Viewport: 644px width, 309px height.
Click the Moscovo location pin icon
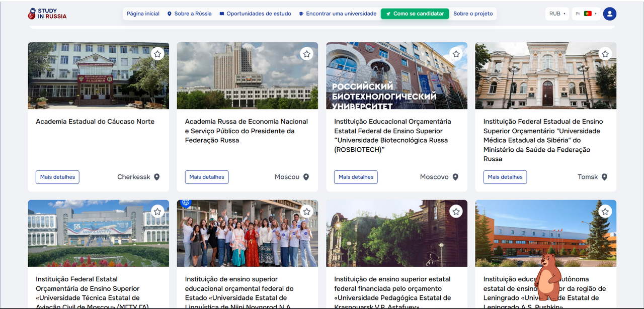point(455,177)
